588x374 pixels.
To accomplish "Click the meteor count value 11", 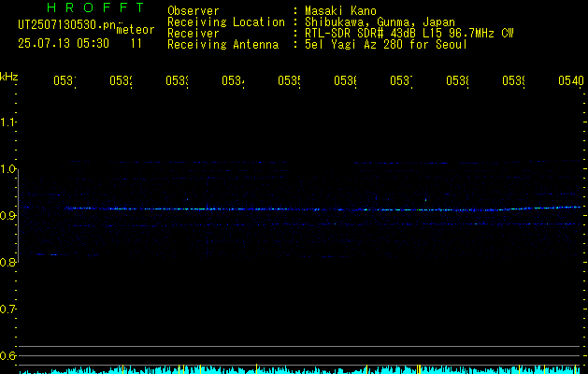I will 136,44.
